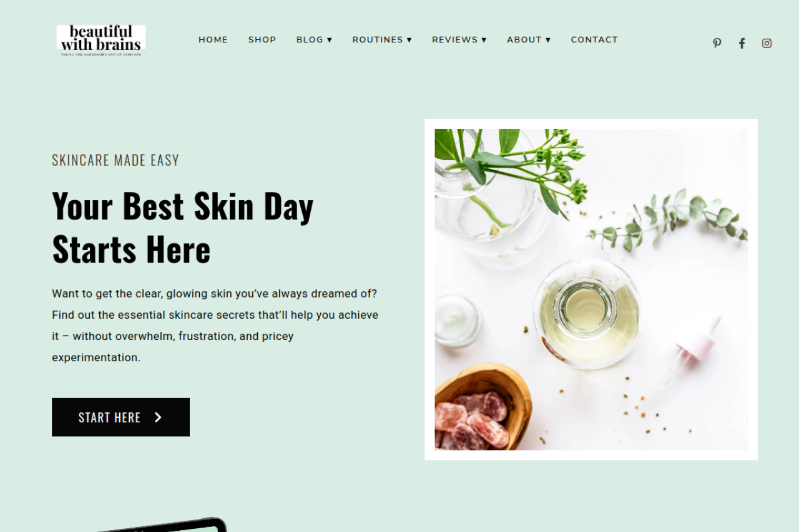Image resolution: width=799 pixels, height=532 pixels.
Task: Expand the Blog dropdown menu
Action: coord(314,39)
